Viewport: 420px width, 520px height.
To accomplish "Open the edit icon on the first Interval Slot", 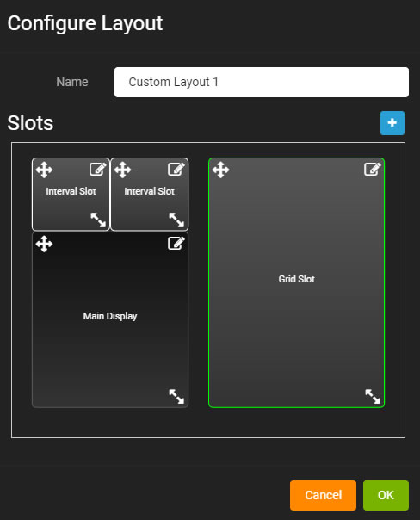I will click(x=98, y=169).
